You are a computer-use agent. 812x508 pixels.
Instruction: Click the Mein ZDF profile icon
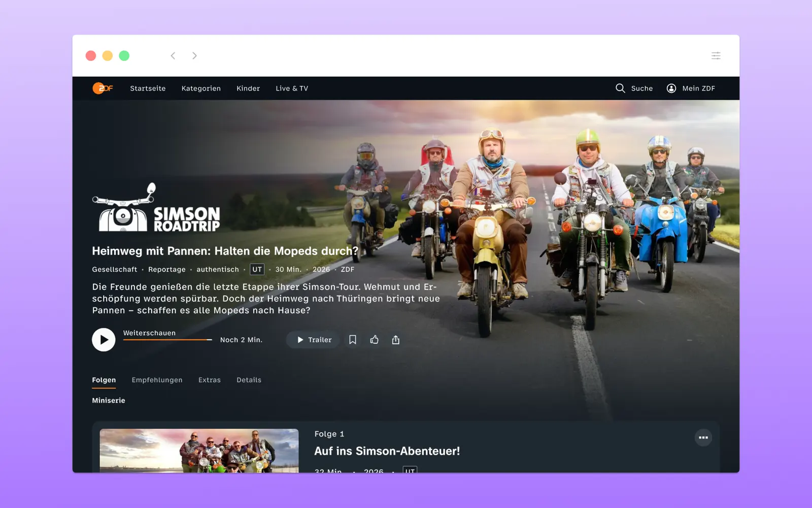[x=671, y=88]
